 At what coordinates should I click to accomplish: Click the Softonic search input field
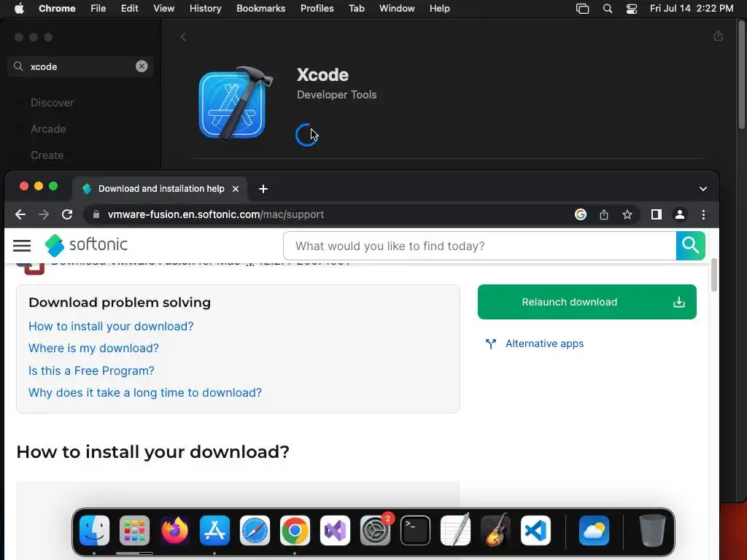(x=480, y=246)
